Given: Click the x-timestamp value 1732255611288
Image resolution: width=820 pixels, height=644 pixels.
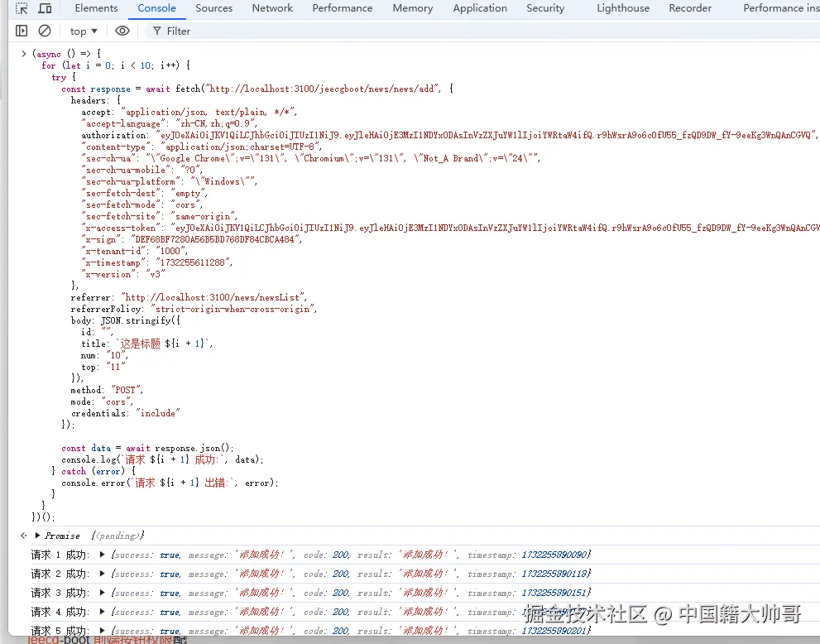Looking at the screenshot, I should (193, 262).
